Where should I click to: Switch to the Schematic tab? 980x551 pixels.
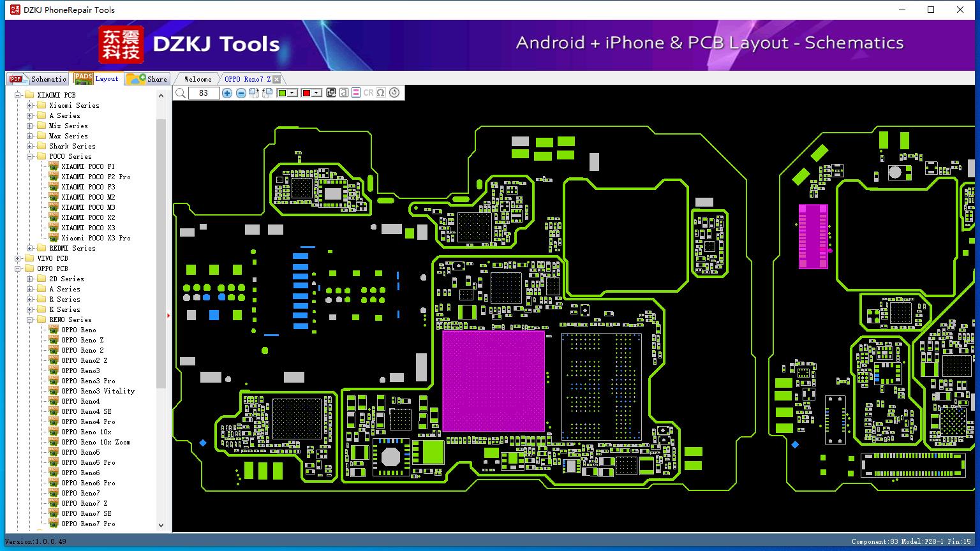pyautogui.click(x=38, y=79)
